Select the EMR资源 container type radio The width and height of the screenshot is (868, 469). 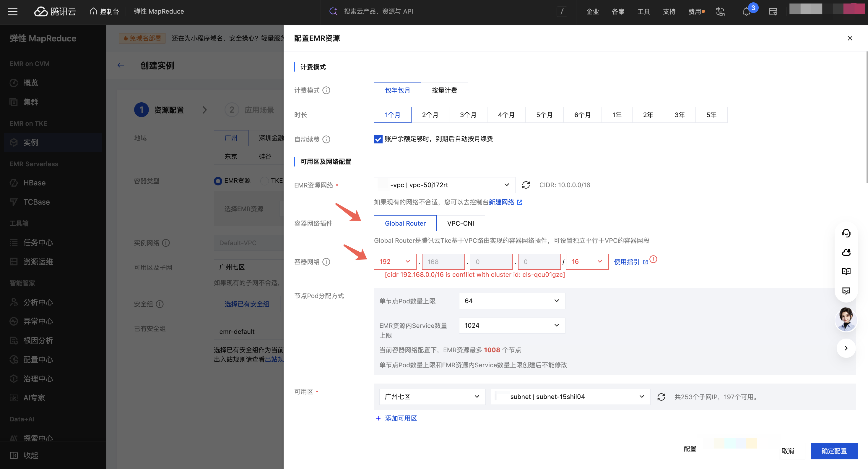coord(218,181)
